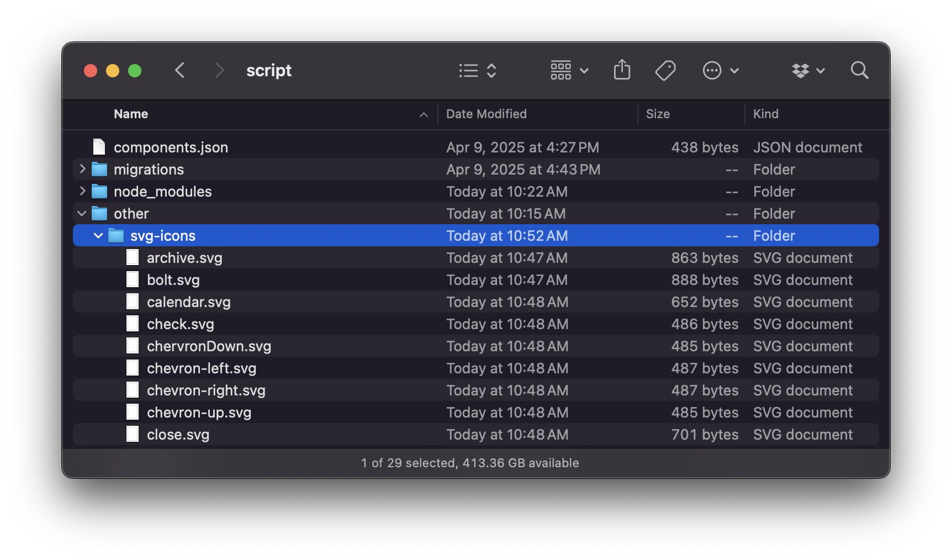Toggle Name column sort direction
The image size is (952, 560).
(130, 114)
